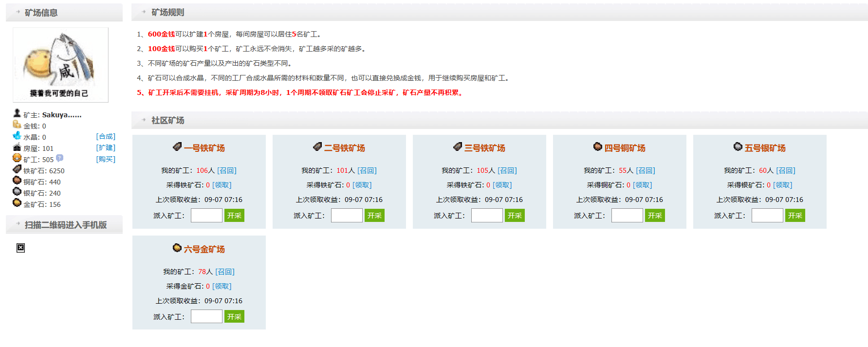The width and height of the screenshot is (868, 347).
Task: Click the help question mark beside 矿工: 505
Action: pos(59,158)
